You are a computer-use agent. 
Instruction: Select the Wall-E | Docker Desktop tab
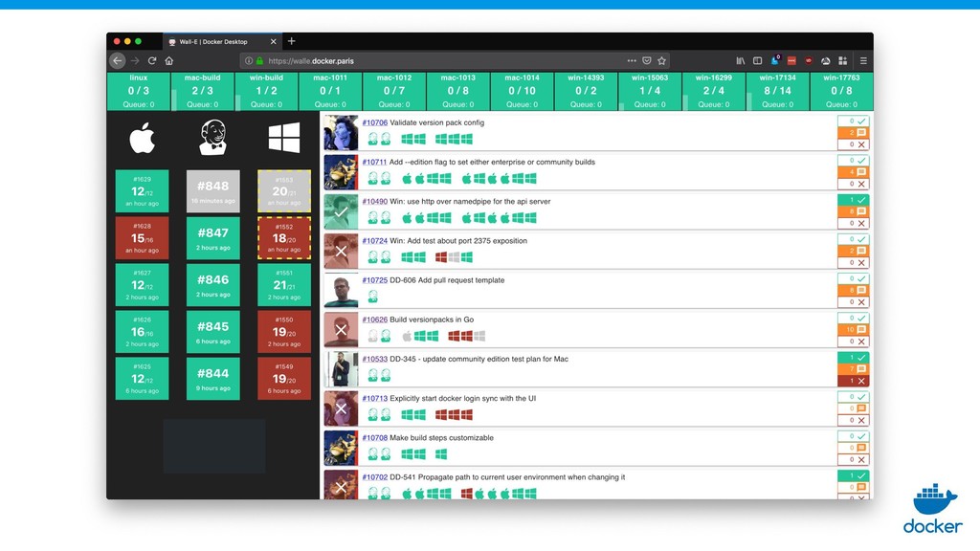coord(222,42)
